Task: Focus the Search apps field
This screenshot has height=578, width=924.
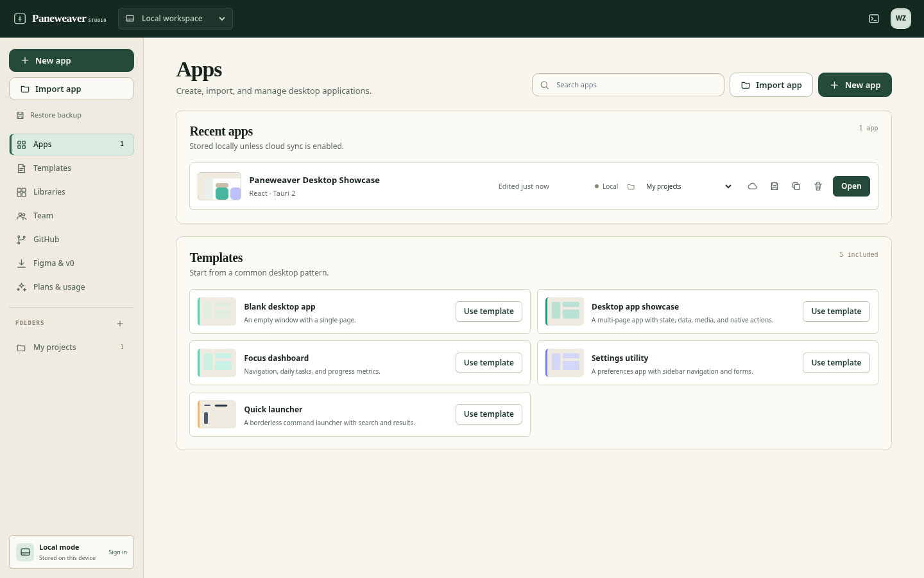Action: pos(628,85)
